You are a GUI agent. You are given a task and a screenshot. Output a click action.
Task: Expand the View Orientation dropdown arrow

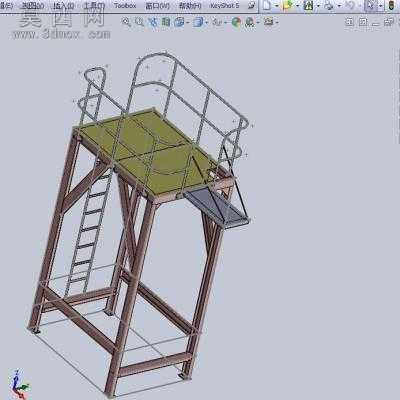pos(188,23)
